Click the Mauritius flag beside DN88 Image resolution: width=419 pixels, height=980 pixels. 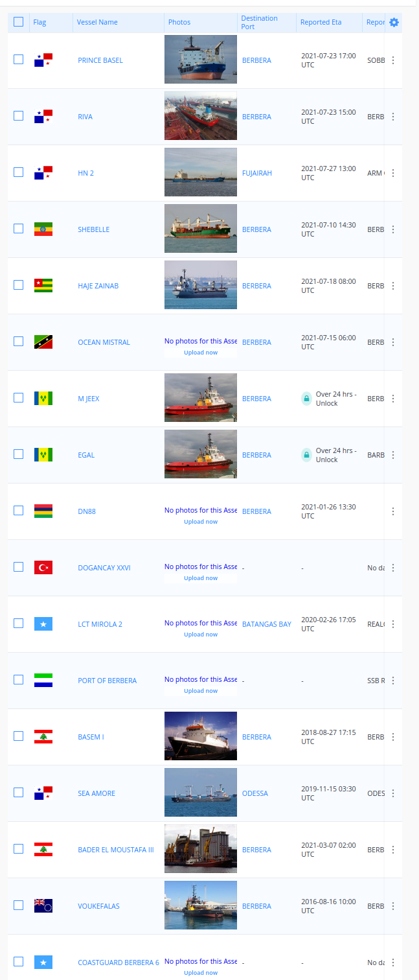(43, 511)
